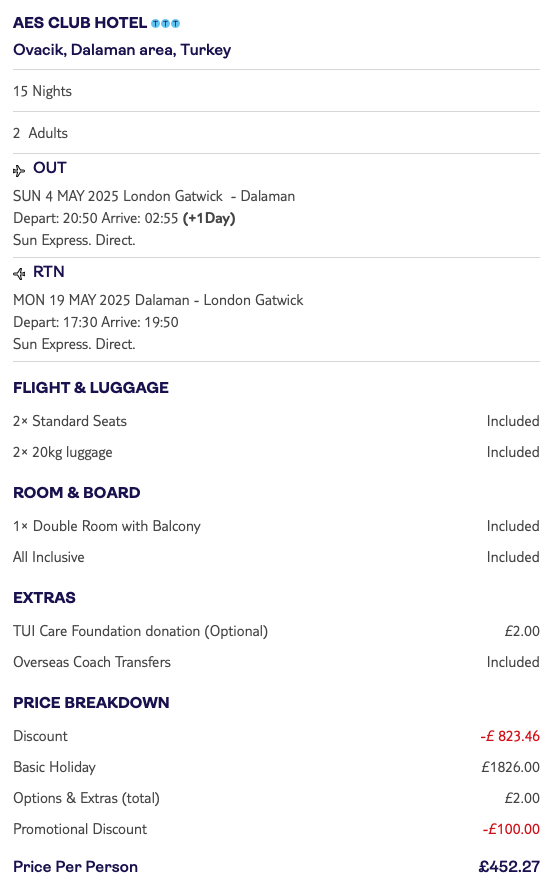Image resolution: width=556 pixels, height=890 pixels.
Task: Click Ovacik, Dalaman area, Turkey location
Action: point(122,50)
